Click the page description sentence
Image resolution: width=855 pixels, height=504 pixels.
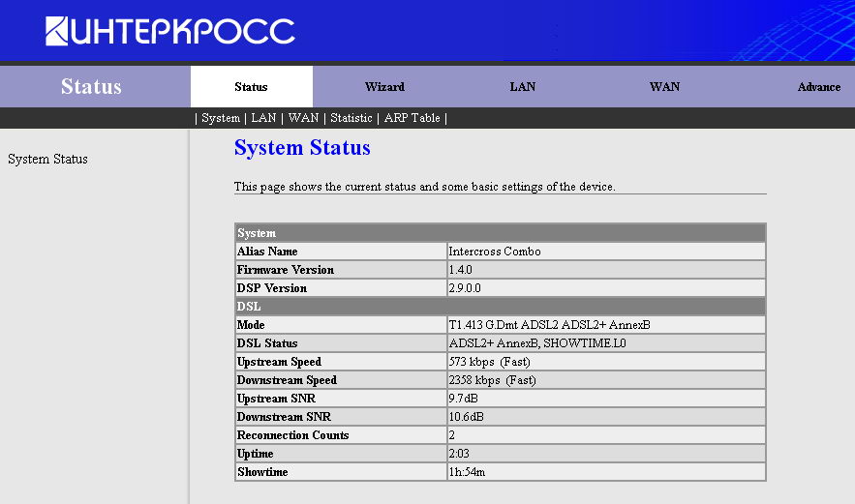[x=425, y=187]
